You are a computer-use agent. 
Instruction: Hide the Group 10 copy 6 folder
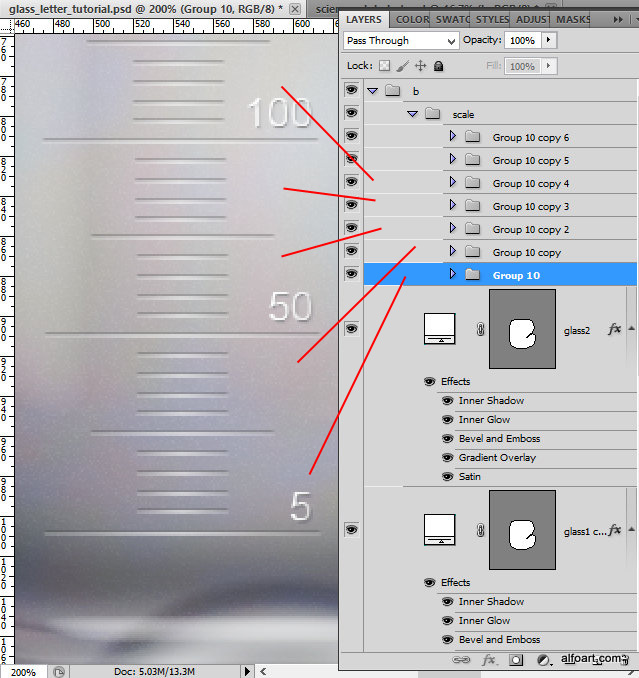click(x=351, y=137)
